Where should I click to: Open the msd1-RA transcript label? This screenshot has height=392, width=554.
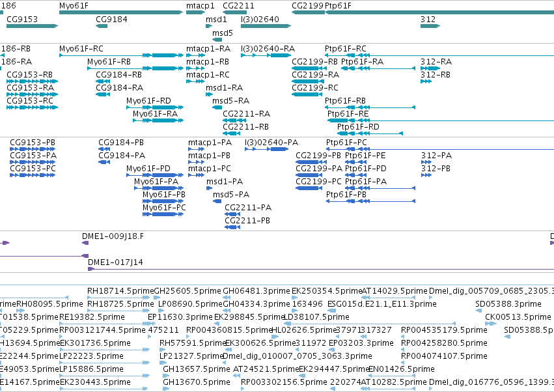coord(225,88)
